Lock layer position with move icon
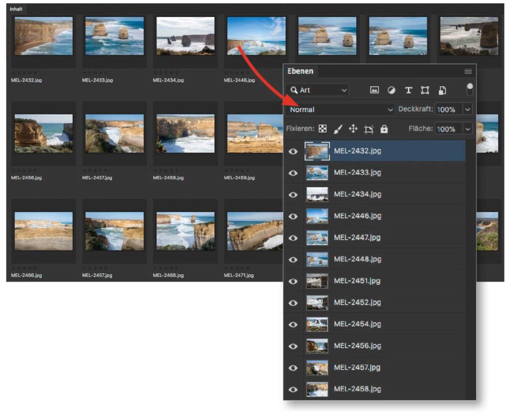The image size is (510, 420). 353,129
